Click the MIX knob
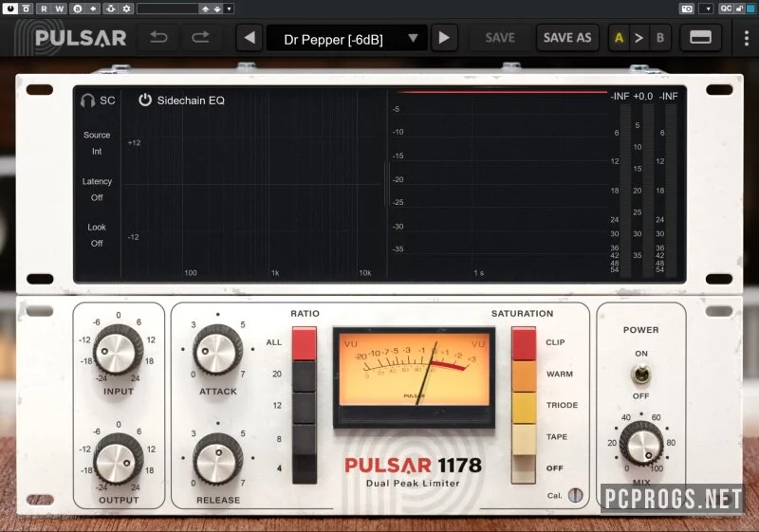Image resolution: width=759 pixels, height=532 pixels. tap(641, 444)
